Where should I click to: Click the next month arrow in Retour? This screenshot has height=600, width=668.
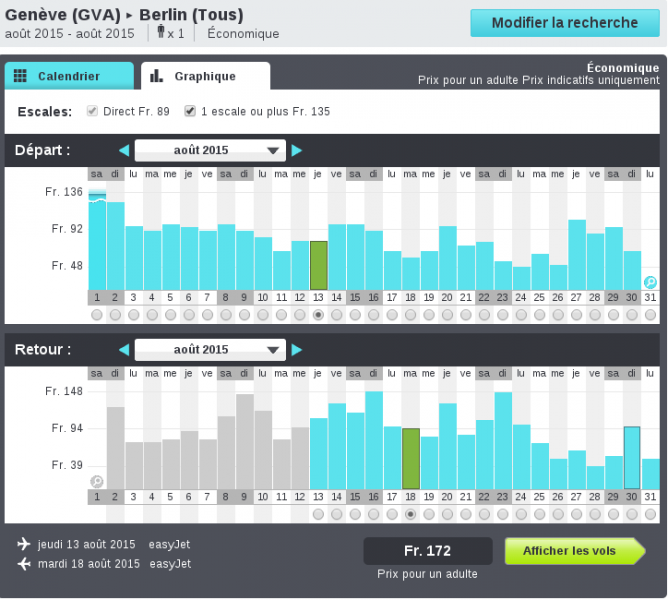tap(296, 350)
